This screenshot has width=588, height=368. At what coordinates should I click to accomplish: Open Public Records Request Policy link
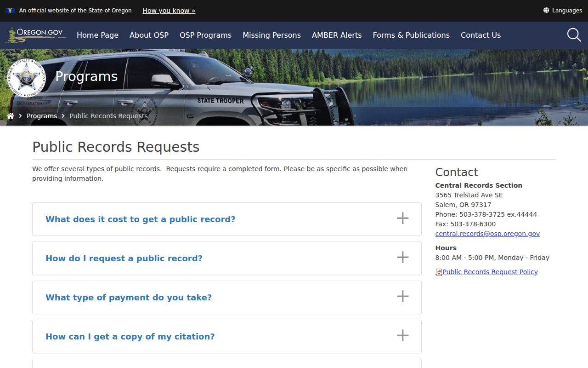coord(490,272)
